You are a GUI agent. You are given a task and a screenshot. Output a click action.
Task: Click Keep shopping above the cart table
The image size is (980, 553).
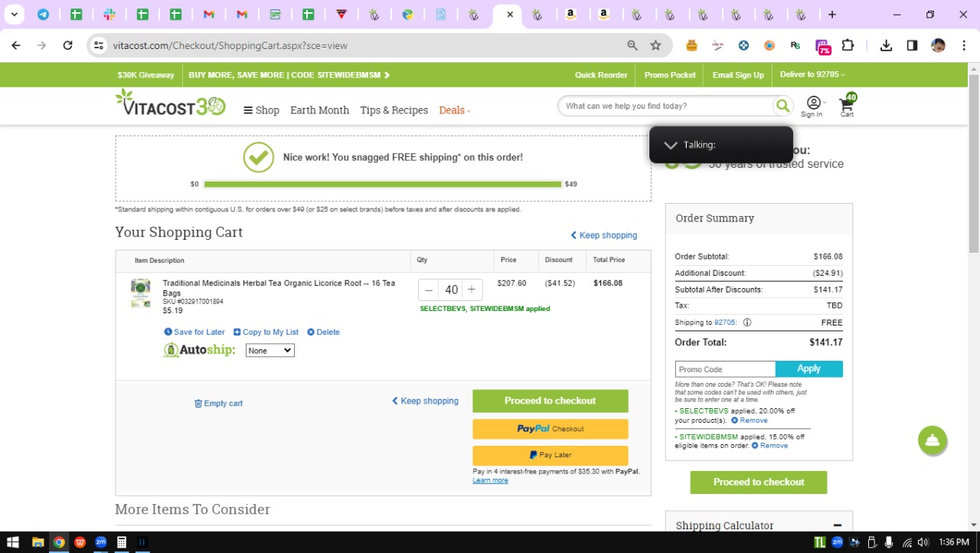pyautogui.click(x=603, y=235)
